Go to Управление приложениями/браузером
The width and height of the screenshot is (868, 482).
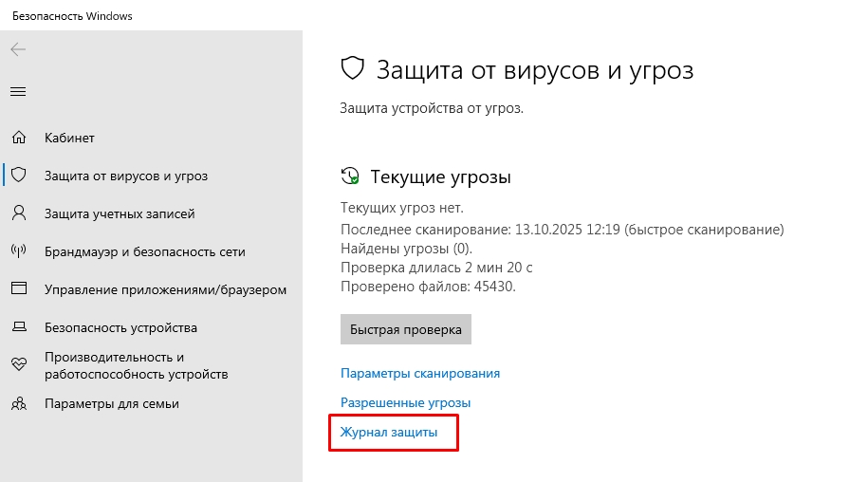pyautogui.click(x=165, y=289)
